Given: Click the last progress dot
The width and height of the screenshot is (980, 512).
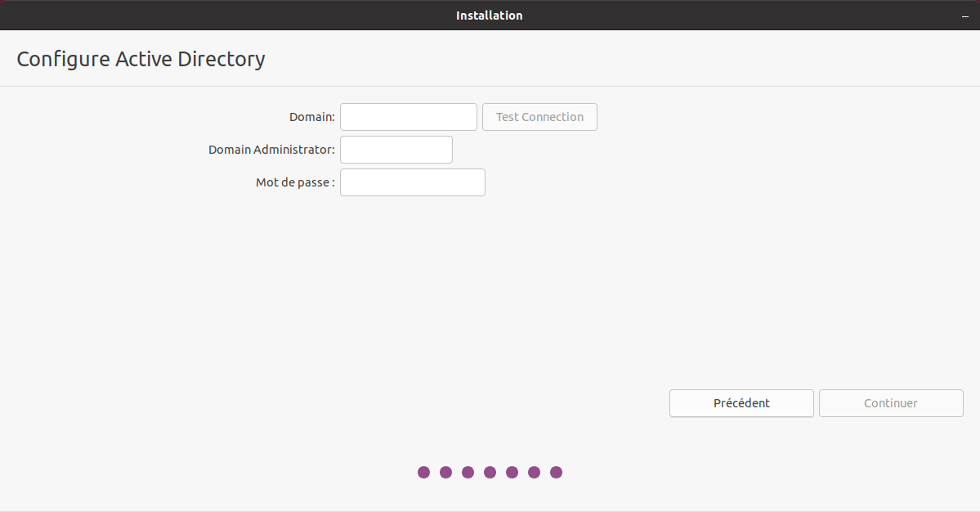Looking at the screenshot, I should click(x=556, y=472).
